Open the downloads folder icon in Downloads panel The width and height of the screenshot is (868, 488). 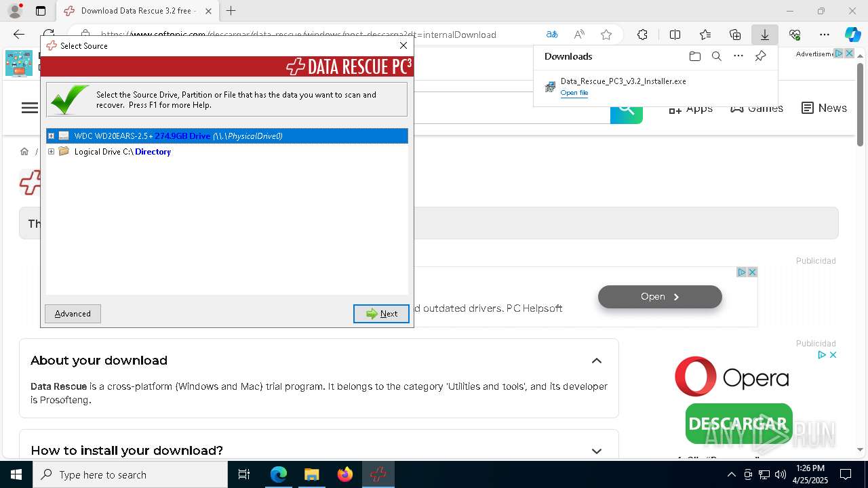(x=694, y=56)
